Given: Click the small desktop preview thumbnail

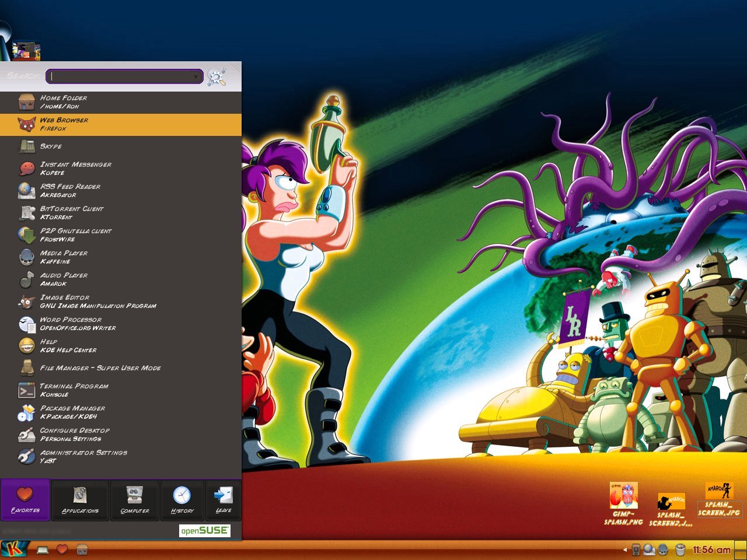Looking at the screenshot, I should (26, 51).
